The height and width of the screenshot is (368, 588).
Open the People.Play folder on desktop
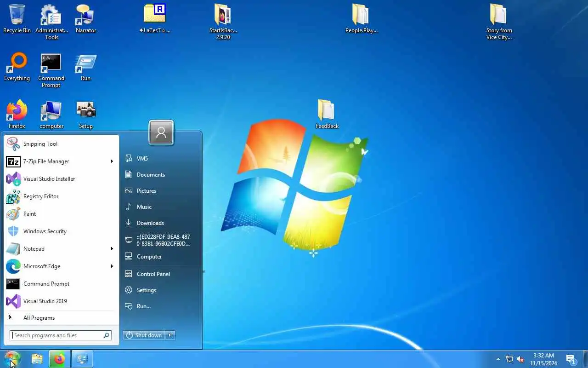pyautogui.click(x=361, y=18)
